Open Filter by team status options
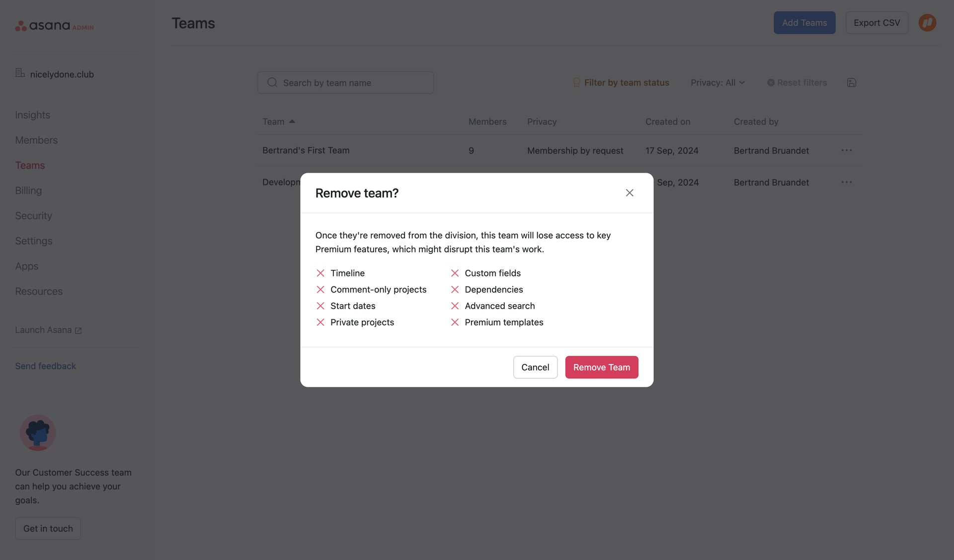The height and width of the screenshot is (560, 954). tap(626, 82)
